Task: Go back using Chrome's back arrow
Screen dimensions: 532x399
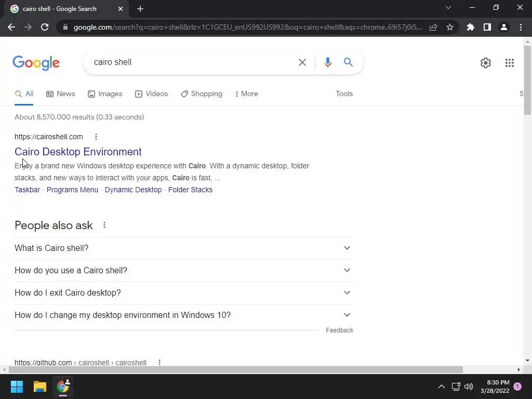Action: [x=11, y=27]
